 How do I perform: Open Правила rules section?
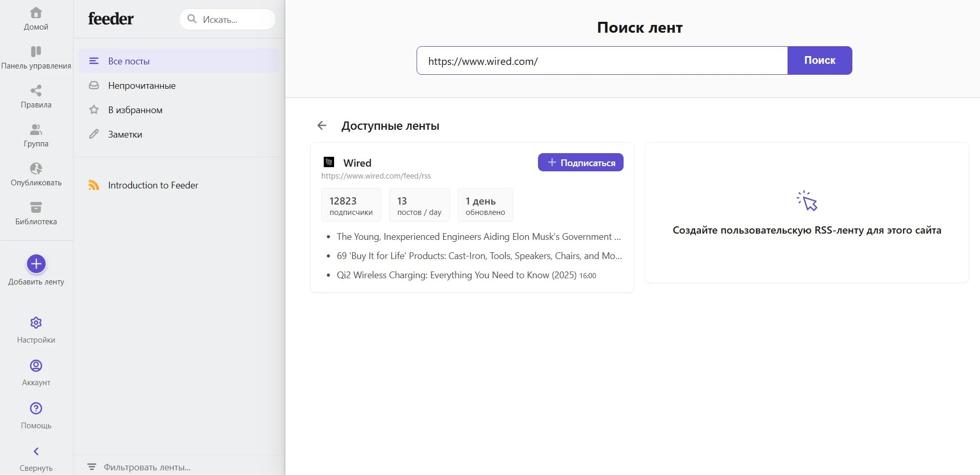36,97
